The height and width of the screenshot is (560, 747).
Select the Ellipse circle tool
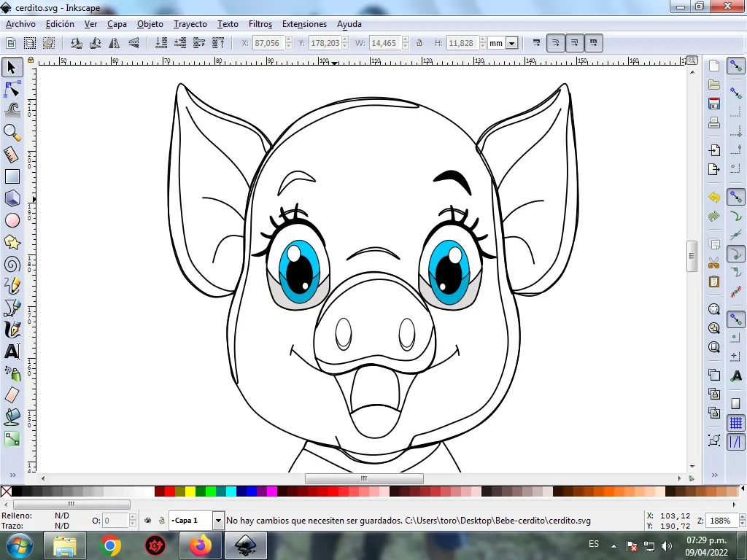pos(12,220)
